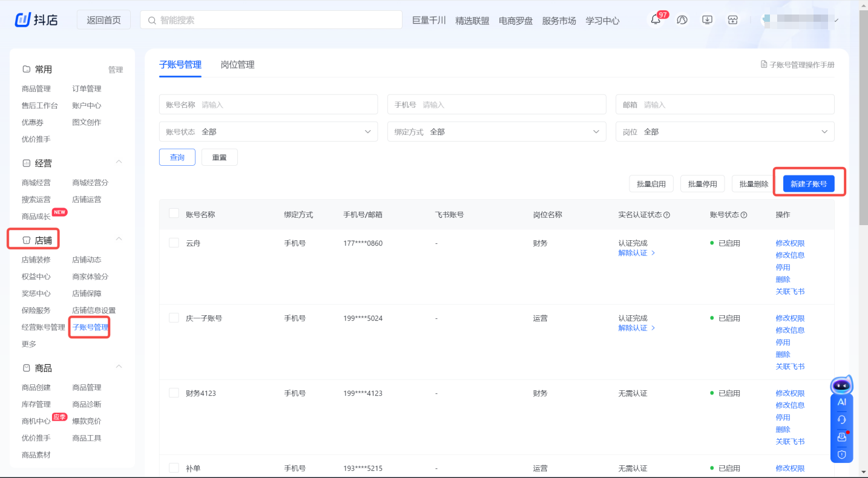The image size is (868, 478).
Task: Click the search magnifier icon
Action: pos(152,20)
